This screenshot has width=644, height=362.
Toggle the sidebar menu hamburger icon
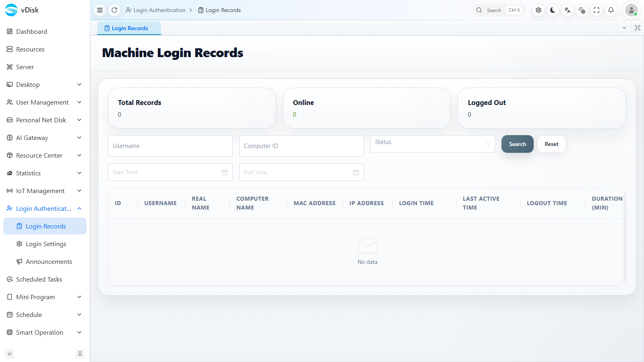[x=100, y=10]
